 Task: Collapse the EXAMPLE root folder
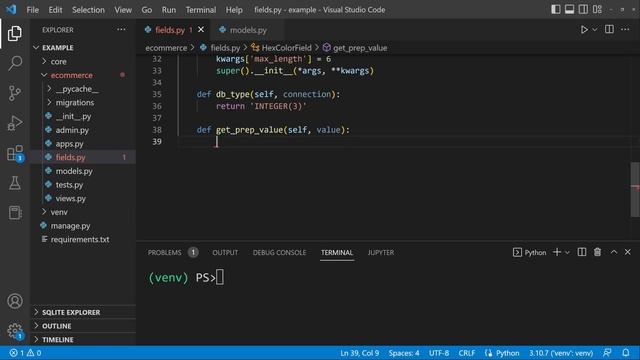tap(83, 48)
